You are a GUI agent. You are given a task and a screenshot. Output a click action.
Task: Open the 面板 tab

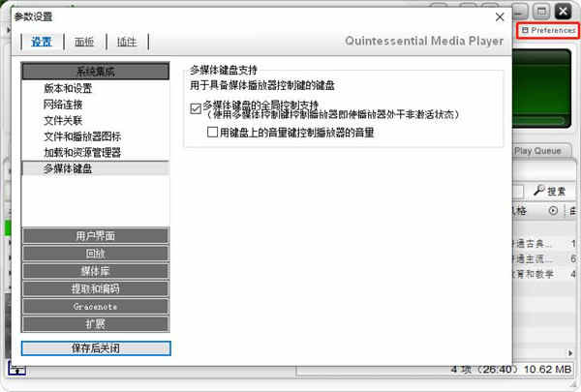pyautogui.click(x=84, y=42)
